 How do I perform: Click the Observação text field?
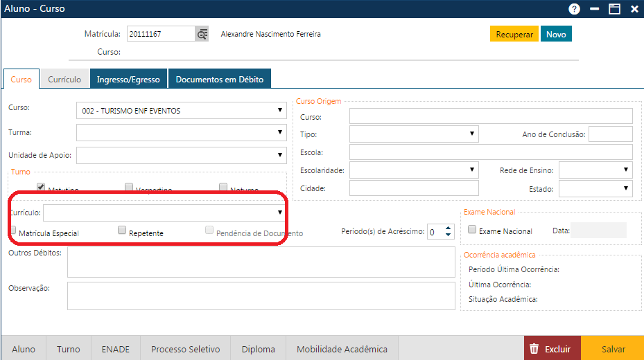(x=261, y=296)
